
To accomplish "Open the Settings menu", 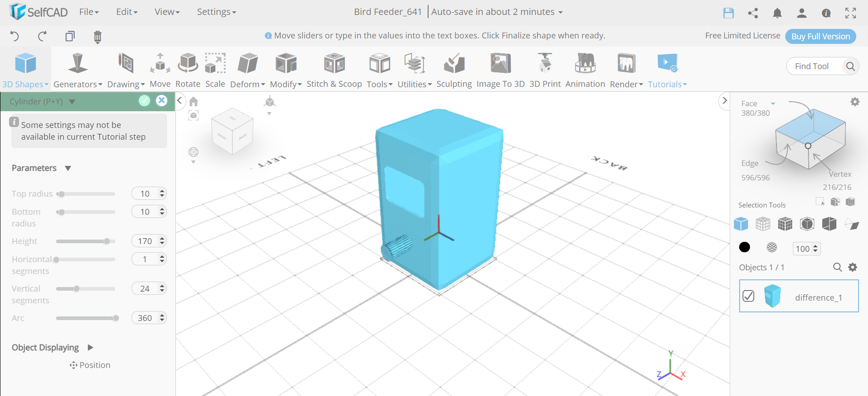I will pos(216,12).
